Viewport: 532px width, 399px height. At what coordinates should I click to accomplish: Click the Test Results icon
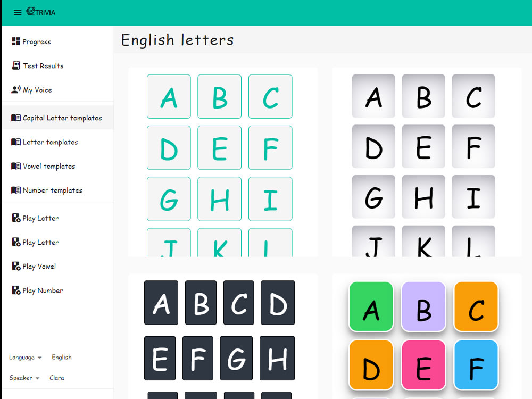(x=15, y=65)
